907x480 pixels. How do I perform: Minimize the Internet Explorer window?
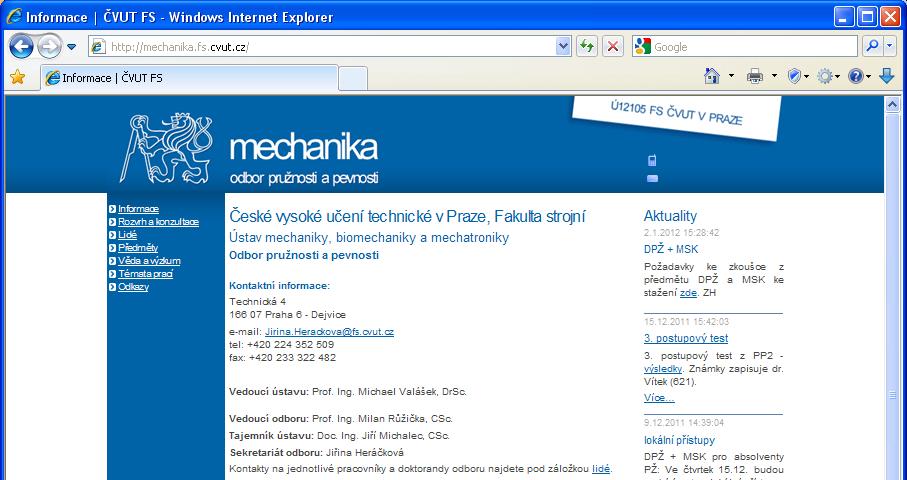tap(843, 17)
